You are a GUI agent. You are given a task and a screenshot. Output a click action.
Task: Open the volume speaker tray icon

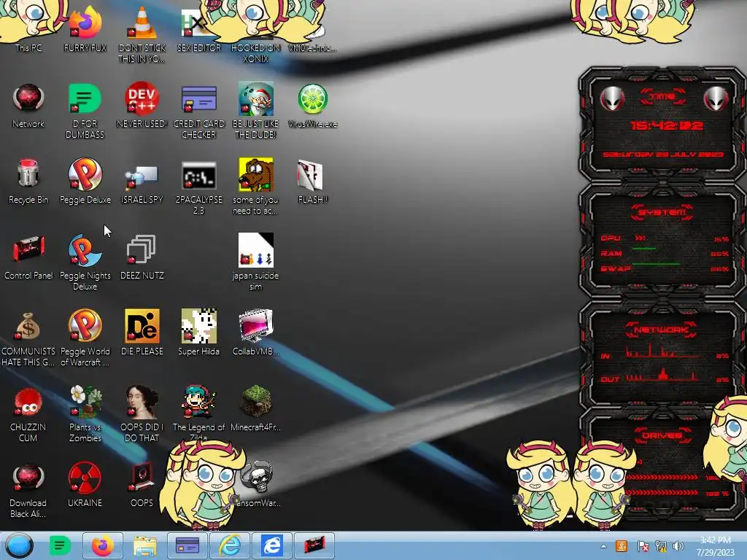(x=678, y=546)
